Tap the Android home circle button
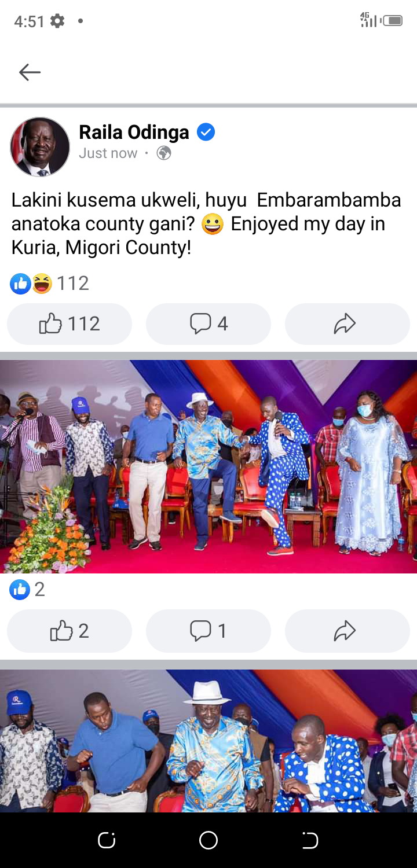Screen dimensions: 417x868 point(209,840)
